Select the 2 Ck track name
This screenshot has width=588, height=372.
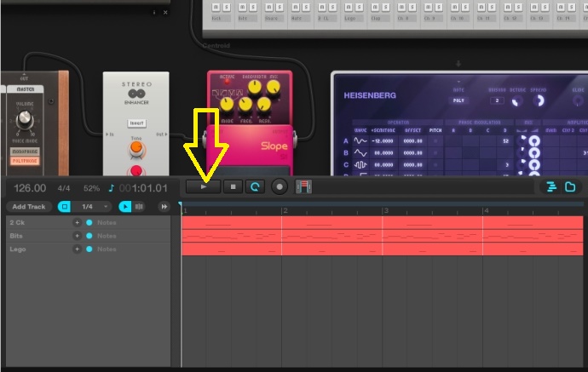click(17, 222)
